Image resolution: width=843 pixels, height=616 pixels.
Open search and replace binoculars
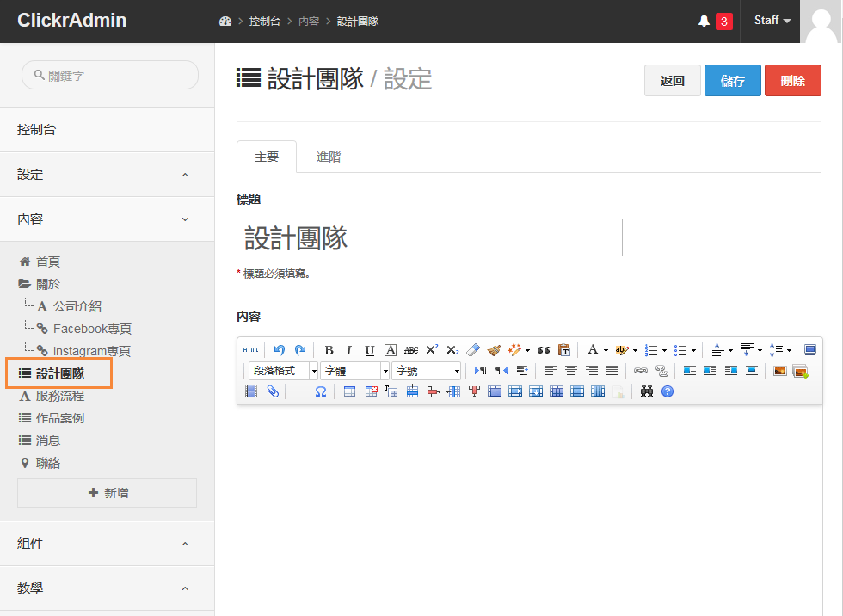[647, 391]
